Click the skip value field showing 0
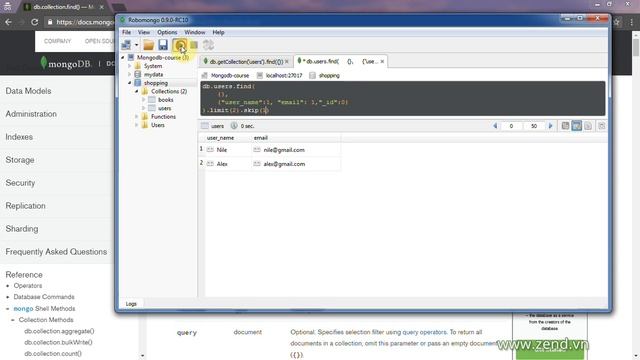Viewport: 640px width, 360px height. tap(511, 126)
